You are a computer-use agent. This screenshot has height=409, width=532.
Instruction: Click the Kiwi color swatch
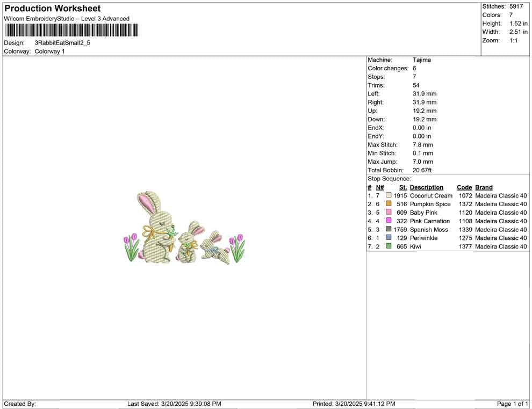pos(387,246)
